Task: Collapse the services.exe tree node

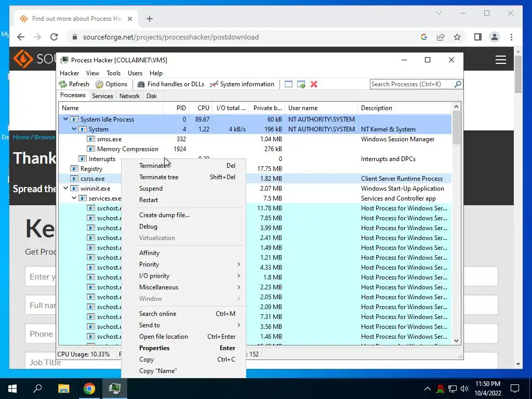Action: coord(74,198)
